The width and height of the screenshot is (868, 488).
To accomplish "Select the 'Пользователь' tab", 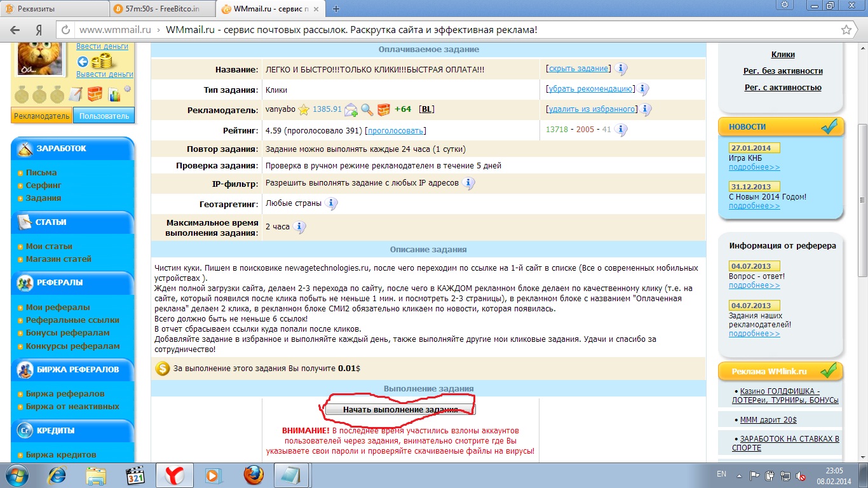I will click(104, 116).
